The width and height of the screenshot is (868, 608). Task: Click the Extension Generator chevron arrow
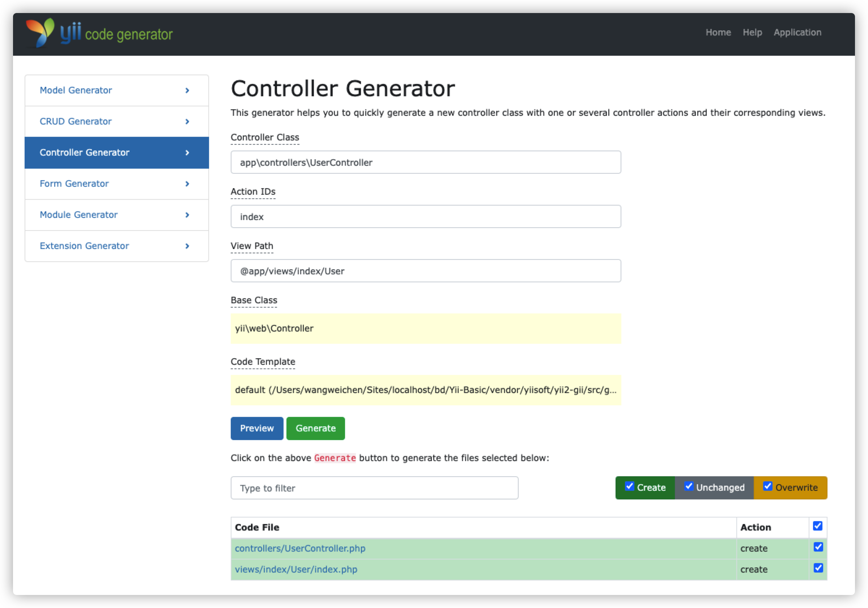pos(187,246)
